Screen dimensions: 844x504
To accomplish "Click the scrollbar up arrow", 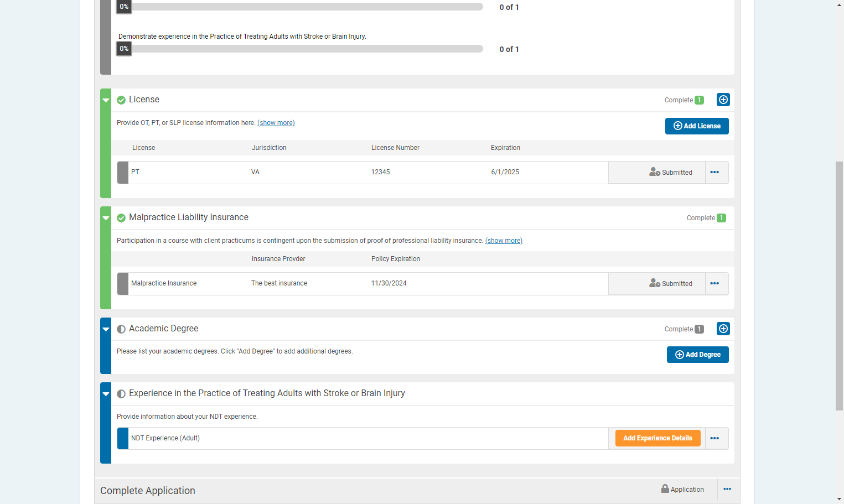I will coord(840,4).
